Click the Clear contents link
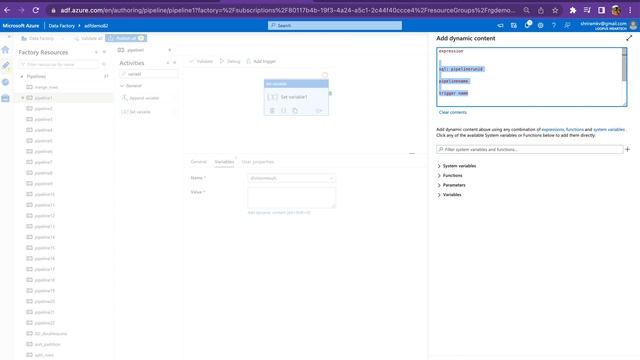This screenshot has width=640, height=360. [x=453, y=112]
